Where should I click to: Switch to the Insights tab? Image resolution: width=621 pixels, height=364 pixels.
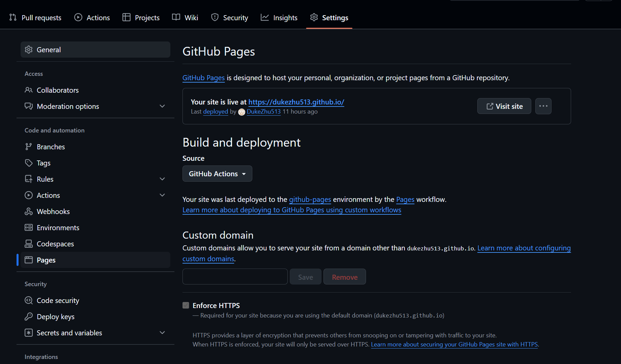(x=279, y=18)
